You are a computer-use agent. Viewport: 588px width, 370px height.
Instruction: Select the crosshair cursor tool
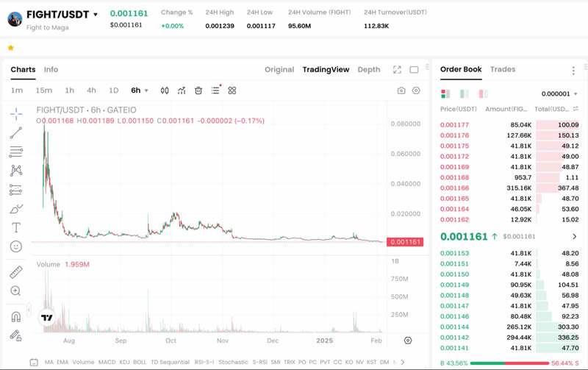[x=16, y=114]
